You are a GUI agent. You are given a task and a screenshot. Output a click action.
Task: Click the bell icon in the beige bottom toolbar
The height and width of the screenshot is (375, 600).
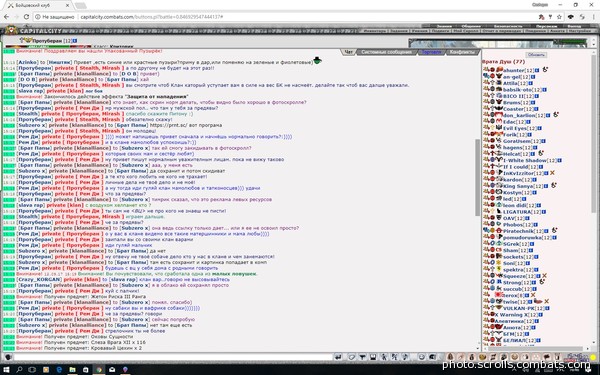(450, 357)
